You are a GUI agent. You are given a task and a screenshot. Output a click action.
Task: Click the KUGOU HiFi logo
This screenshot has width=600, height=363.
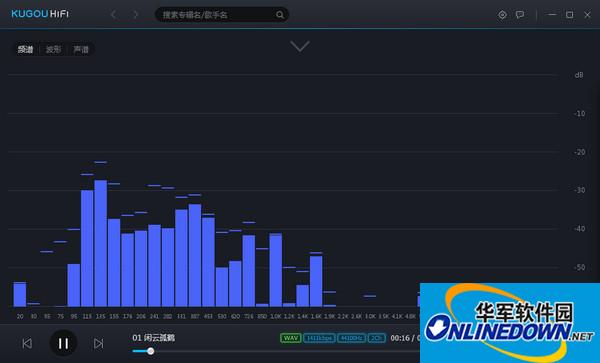pos(40,14)
